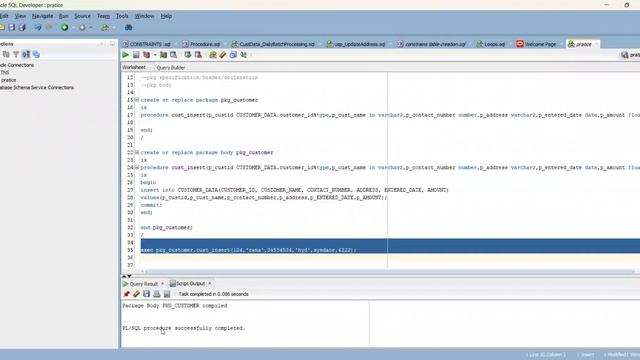Click the SQL History icon in worksheet toolbar

(233, 55)
